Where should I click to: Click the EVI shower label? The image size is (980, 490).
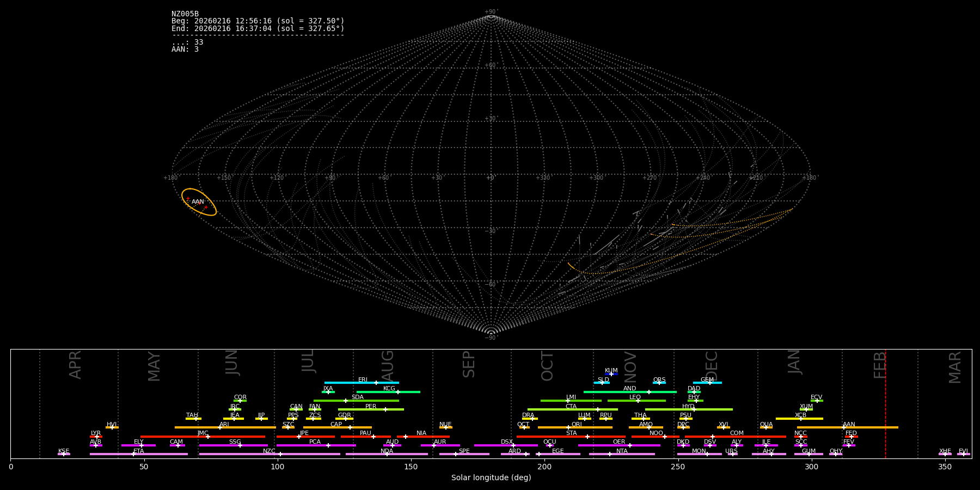[963, 451]
